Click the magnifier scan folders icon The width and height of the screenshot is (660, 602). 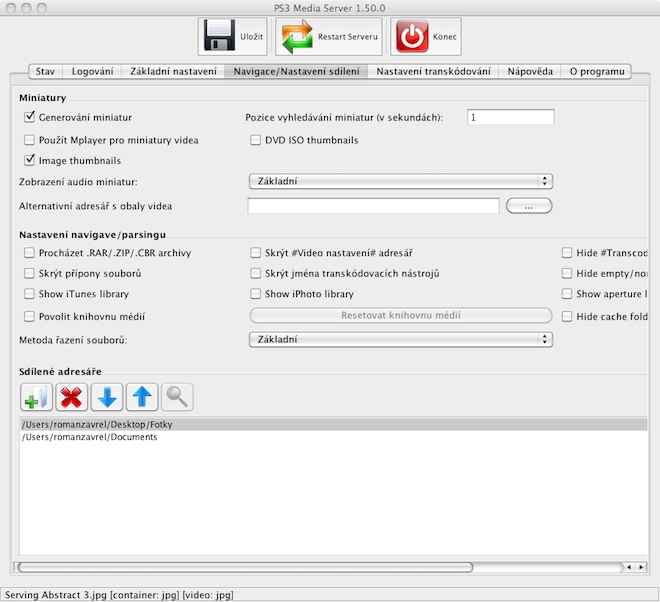[177, 397]
